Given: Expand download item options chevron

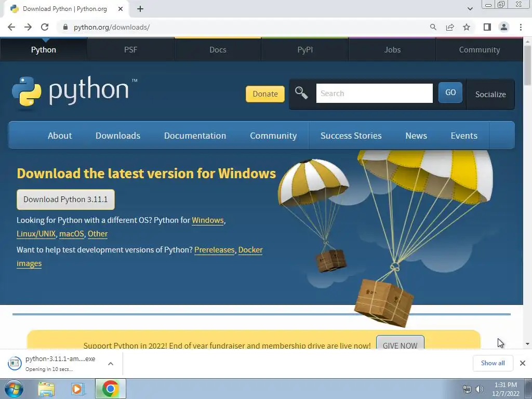Looking at the screenshot, I should (111, 364).
